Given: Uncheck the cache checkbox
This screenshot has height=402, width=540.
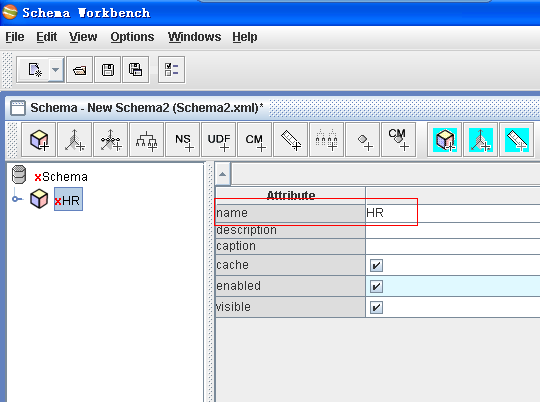Looking at the screenshot, I should (376, 265).
